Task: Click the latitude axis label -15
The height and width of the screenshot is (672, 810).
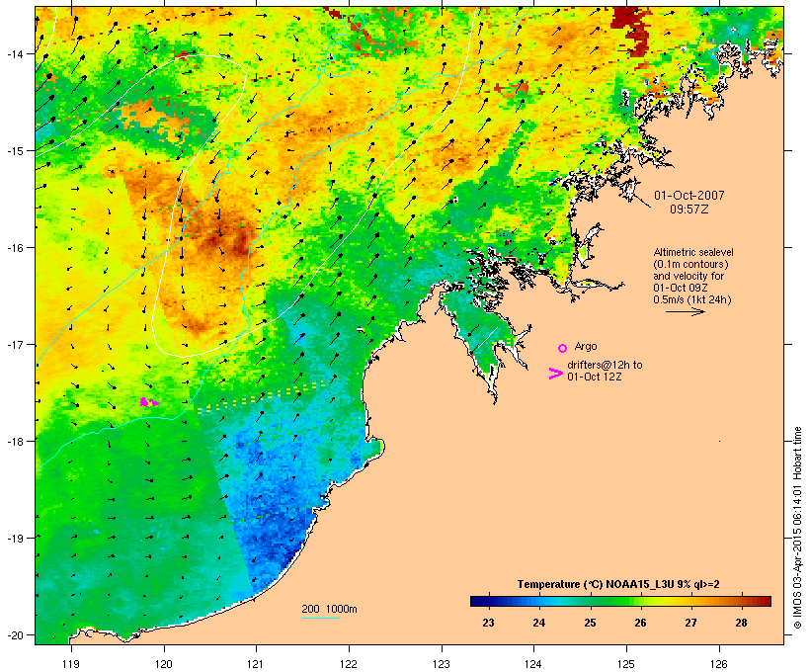Action: 14,151
